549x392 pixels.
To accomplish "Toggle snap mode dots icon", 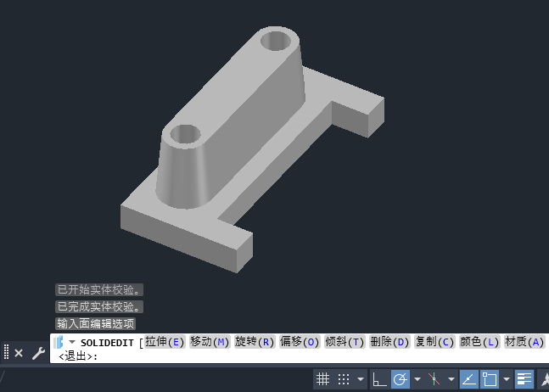I will (x=344, y=379).
